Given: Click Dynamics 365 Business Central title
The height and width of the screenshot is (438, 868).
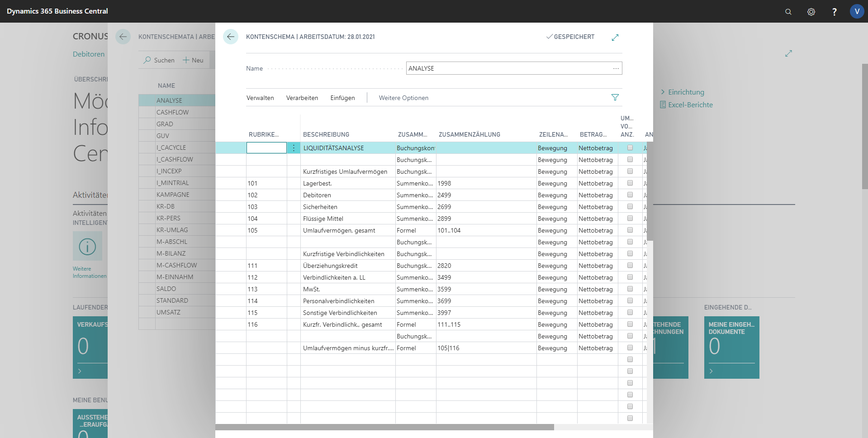Looking at the screenshot, I should [57, 11].
